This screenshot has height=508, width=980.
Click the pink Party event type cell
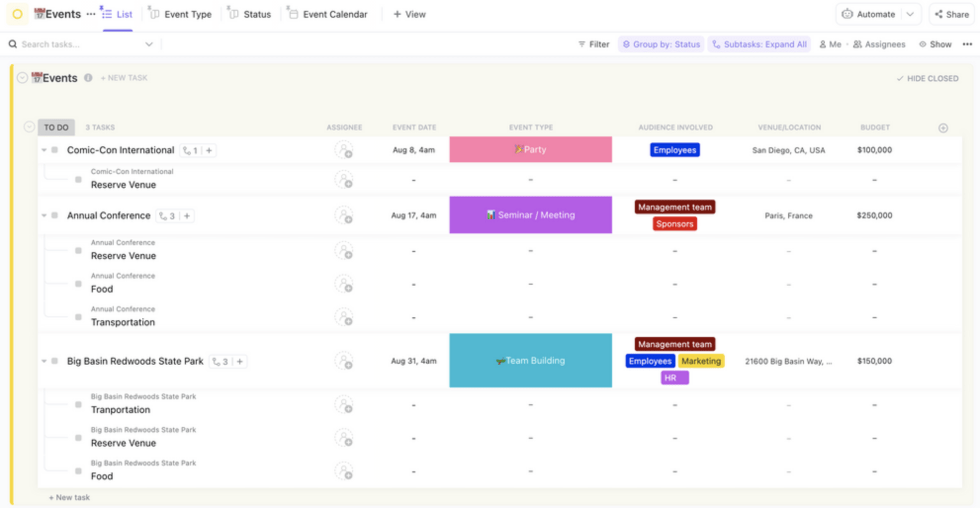(530, 149)
